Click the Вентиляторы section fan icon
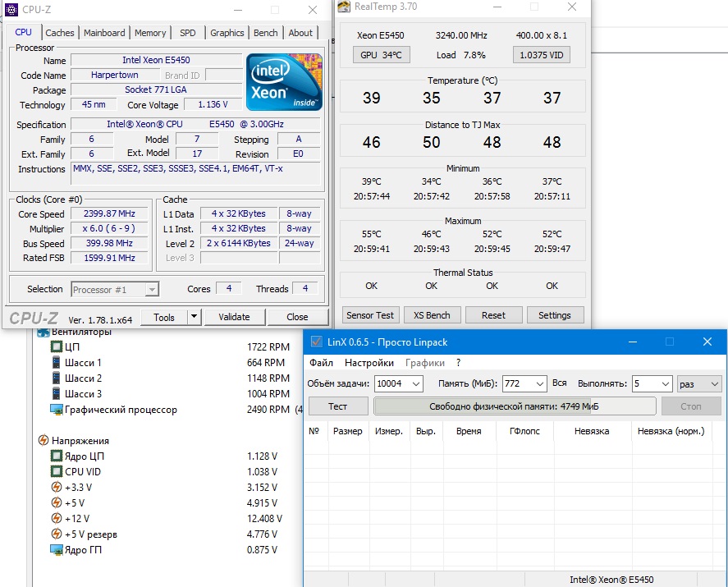 coord(43,332)
